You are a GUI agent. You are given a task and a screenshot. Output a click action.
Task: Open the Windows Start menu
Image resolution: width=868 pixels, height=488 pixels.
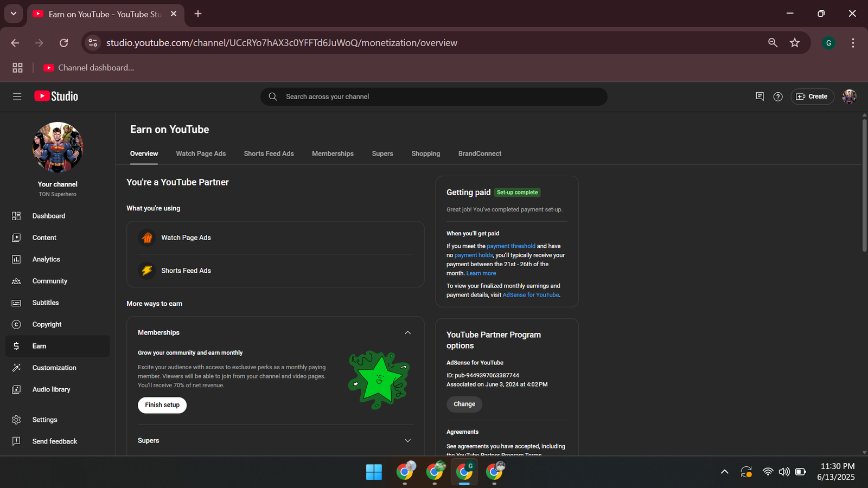(x=374, y=472)
